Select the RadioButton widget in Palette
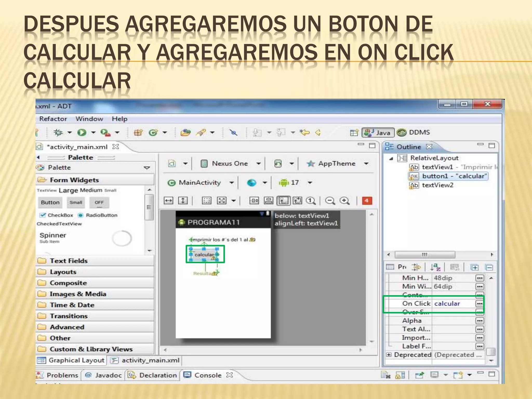 (x=98, y=215)
